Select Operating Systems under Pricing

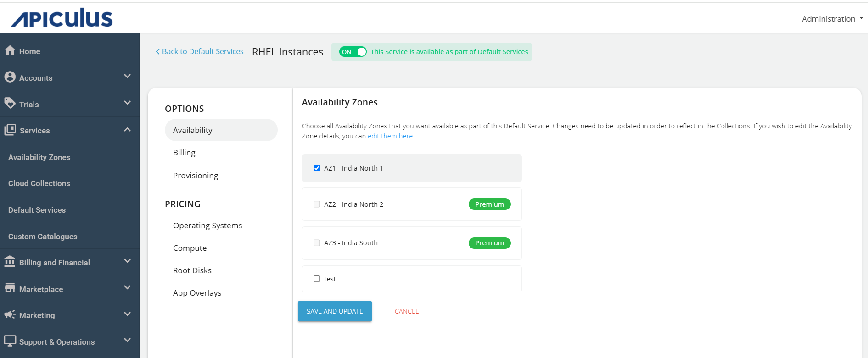pos(207,226)
